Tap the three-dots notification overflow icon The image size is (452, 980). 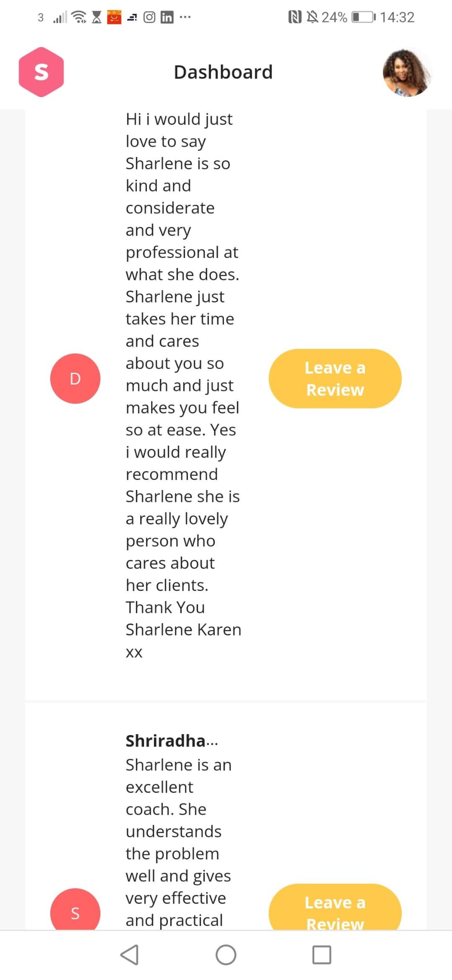185,17
